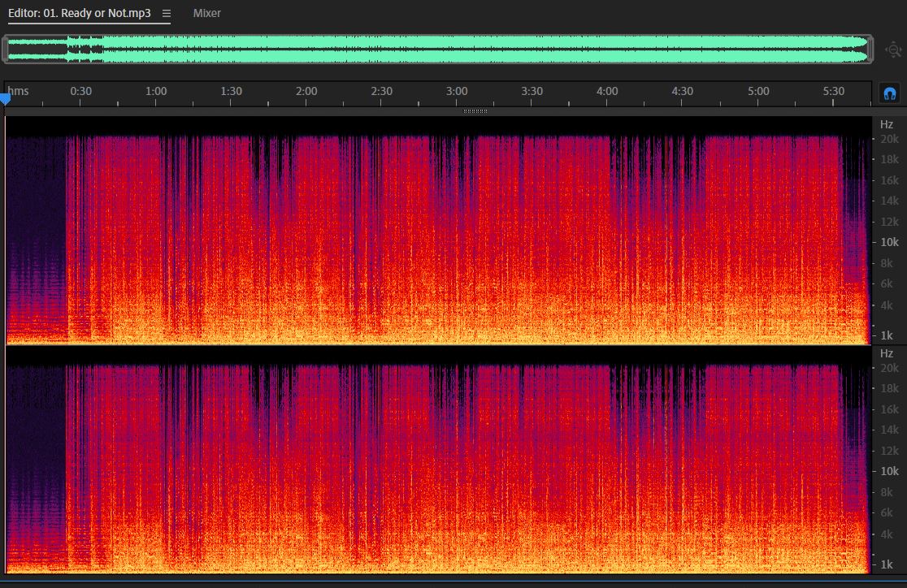
Task: Open the Editor panel hamburger menu
Action: click(x=167, y=13)
